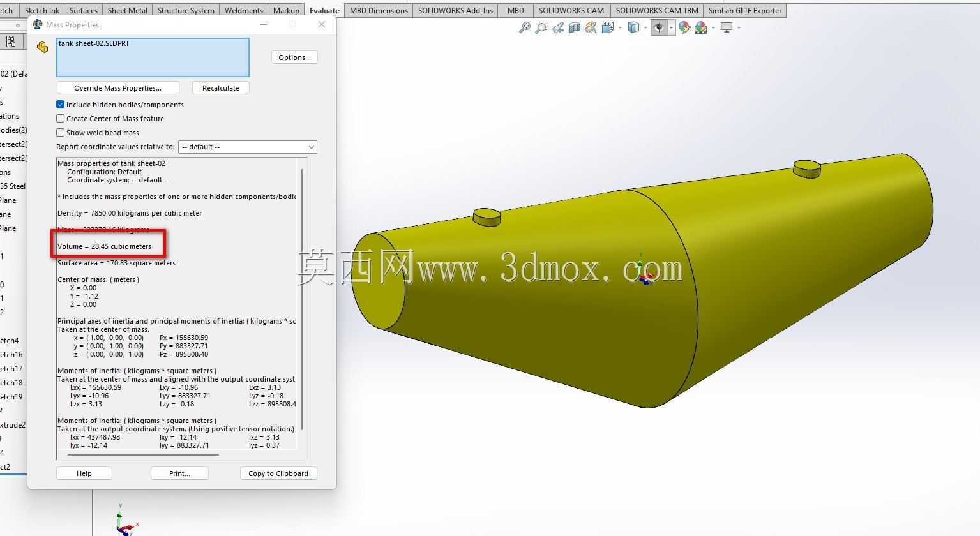The height and width of the screenshot is (536, 980).
Task: Switch to the MBD tab
Action: [x=516, y=10]
